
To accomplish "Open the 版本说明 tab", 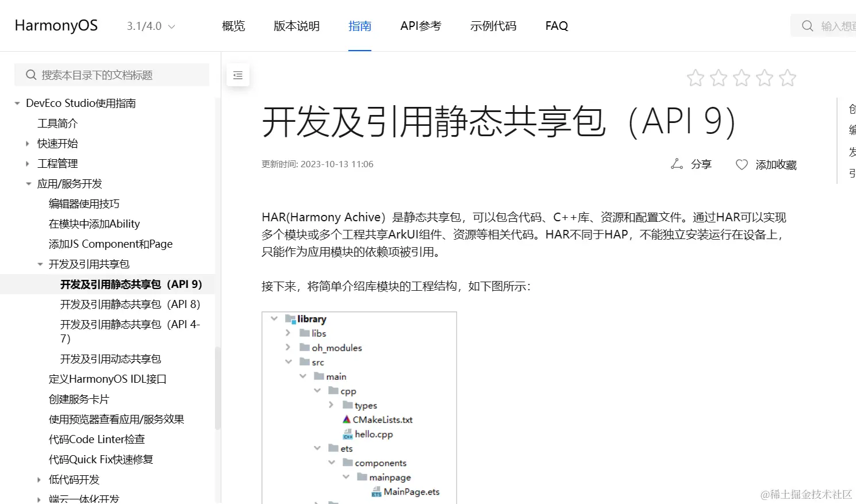I will click(297, 26).
